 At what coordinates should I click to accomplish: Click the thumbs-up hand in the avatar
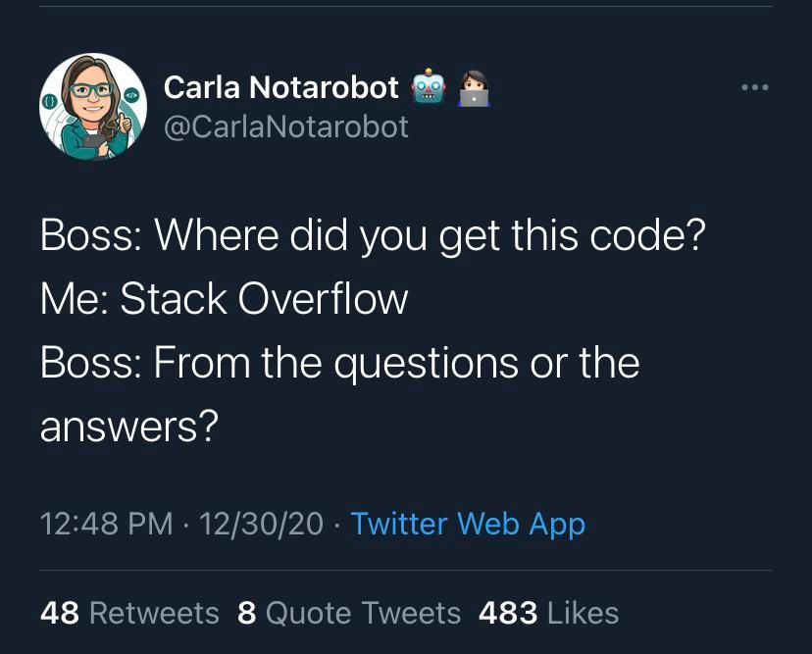click(125, 124)
